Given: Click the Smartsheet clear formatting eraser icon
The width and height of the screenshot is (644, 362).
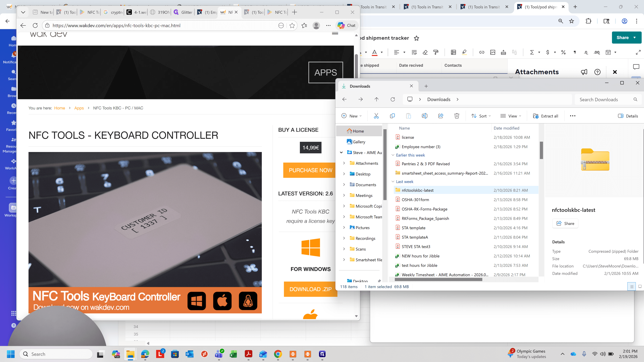Looking at the screenshot, I should coord(425,52).
